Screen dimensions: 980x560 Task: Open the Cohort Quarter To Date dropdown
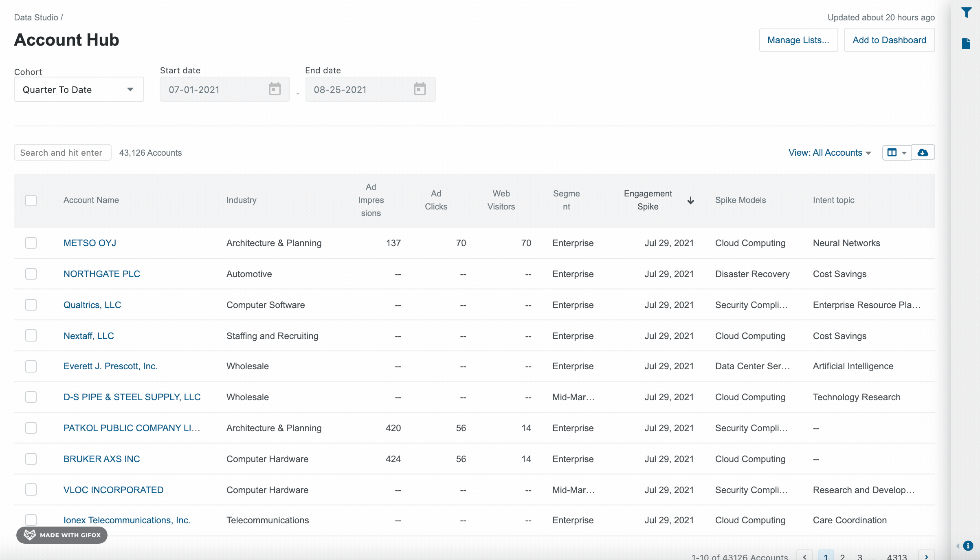pyautogui.click(x=79, y=89)
